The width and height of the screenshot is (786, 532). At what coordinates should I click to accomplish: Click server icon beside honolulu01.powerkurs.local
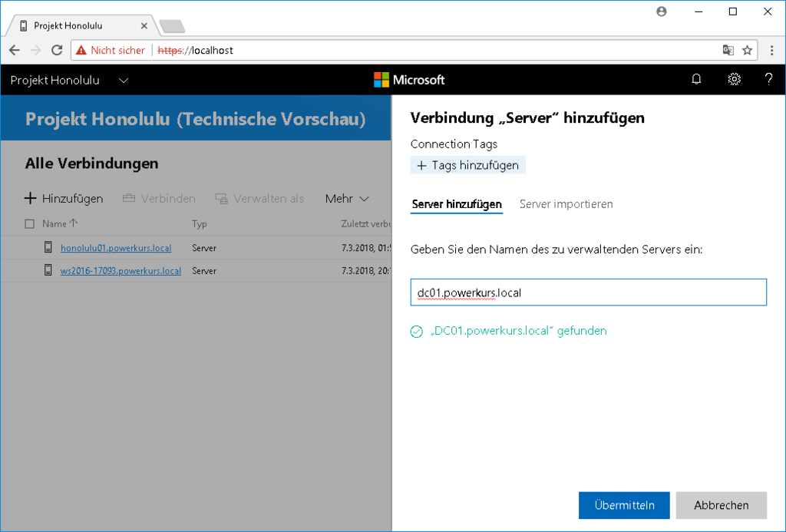48,247
